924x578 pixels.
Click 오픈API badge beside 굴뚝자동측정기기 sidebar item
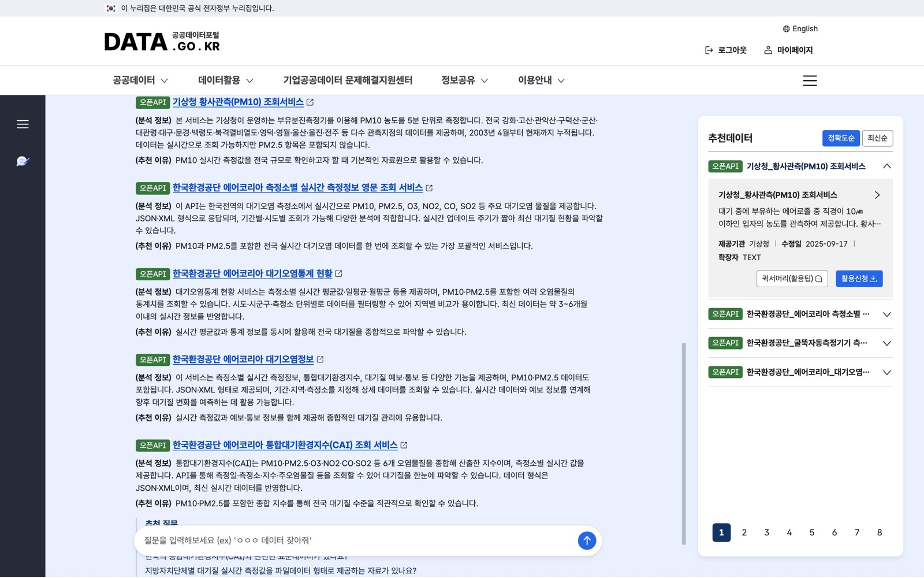725,343
